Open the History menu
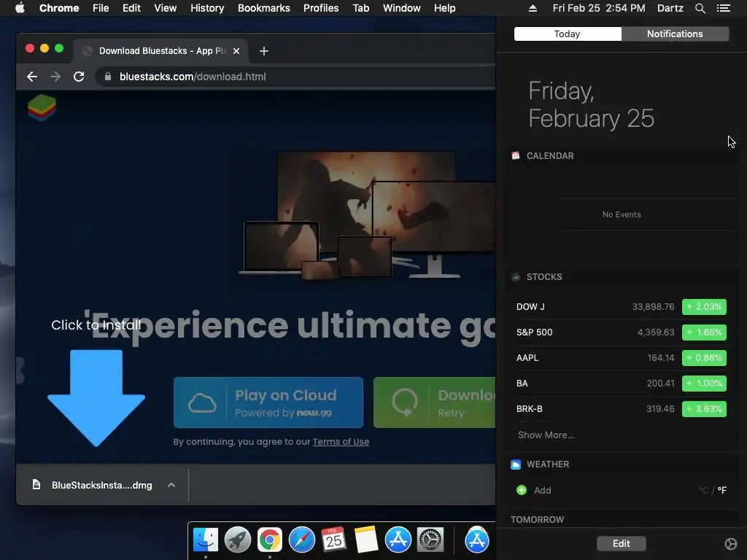This screenshot has height=560, width=747. (x=207, y=8)
